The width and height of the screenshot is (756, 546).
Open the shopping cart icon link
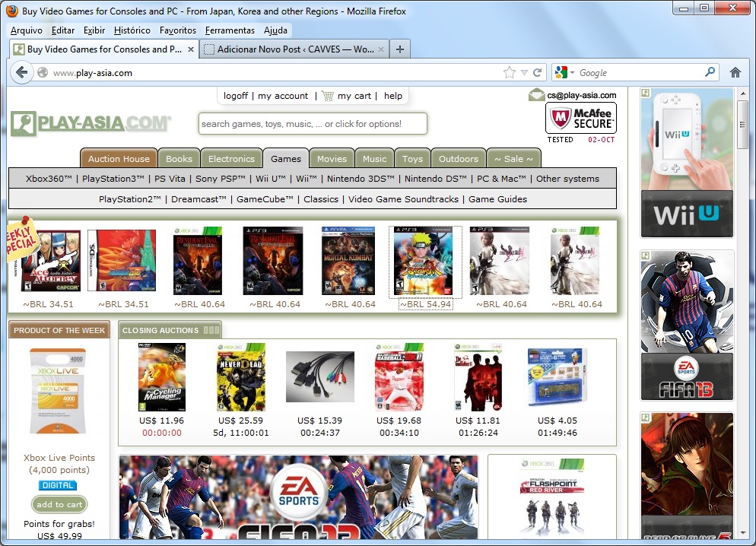pos(328,96)
